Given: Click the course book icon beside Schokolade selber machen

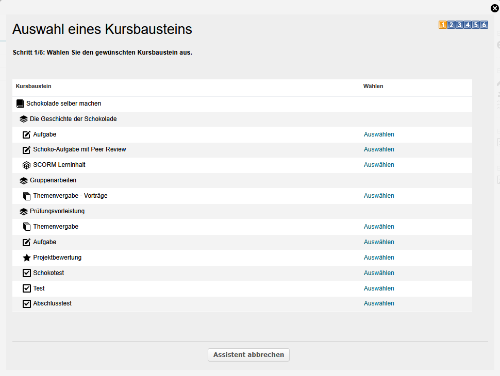Looking at the screenshot, I should (20, 104).
